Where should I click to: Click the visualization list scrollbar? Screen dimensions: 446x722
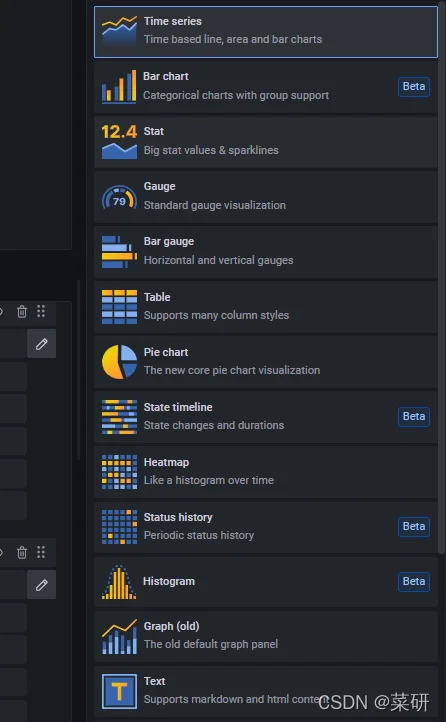(441, 276)
